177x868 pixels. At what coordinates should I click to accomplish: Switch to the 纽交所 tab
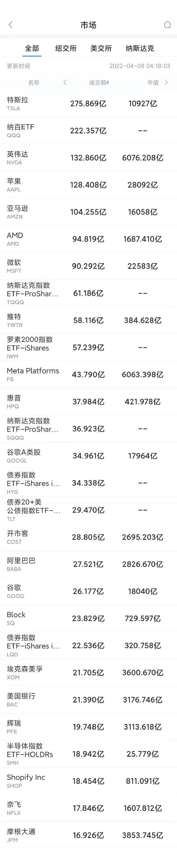coord(66,48)
